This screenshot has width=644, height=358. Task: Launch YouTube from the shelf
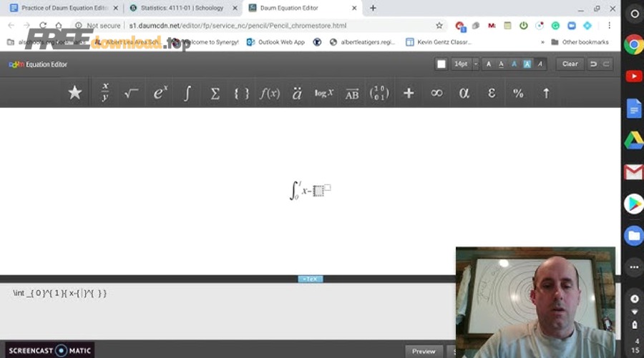pos(634,76)
